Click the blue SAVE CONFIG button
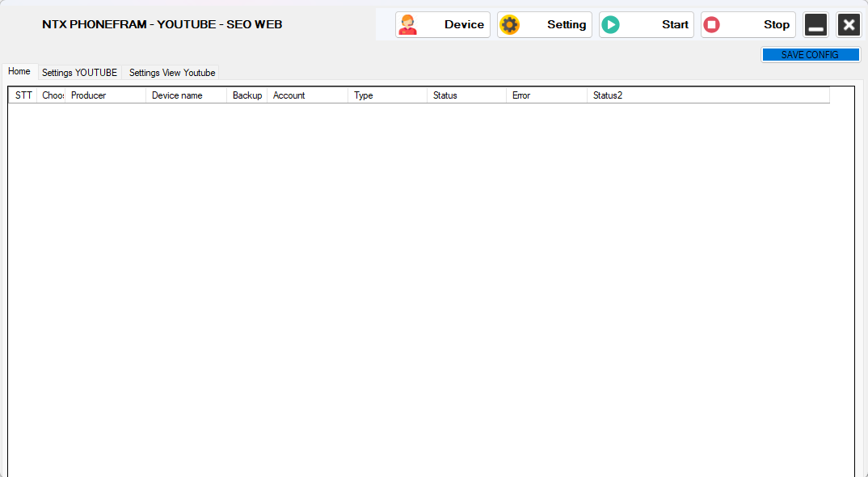 click(810, 55)
